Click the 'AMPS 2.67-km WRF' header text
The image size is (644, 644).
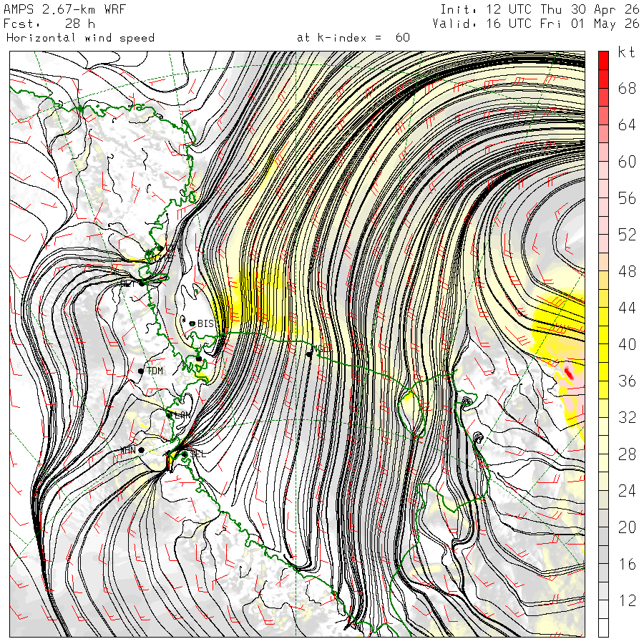tap(64, 9)
